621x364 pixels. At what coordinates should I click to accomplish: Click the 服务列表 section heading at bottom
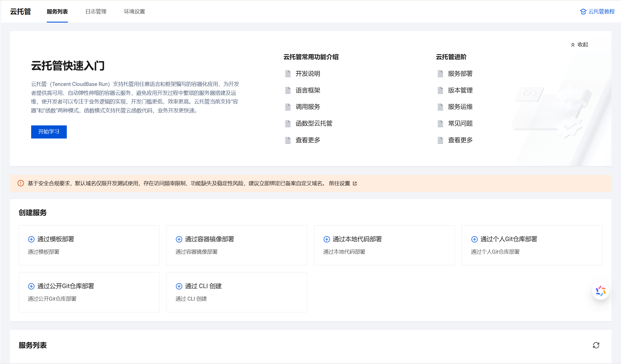pos(33,345)
